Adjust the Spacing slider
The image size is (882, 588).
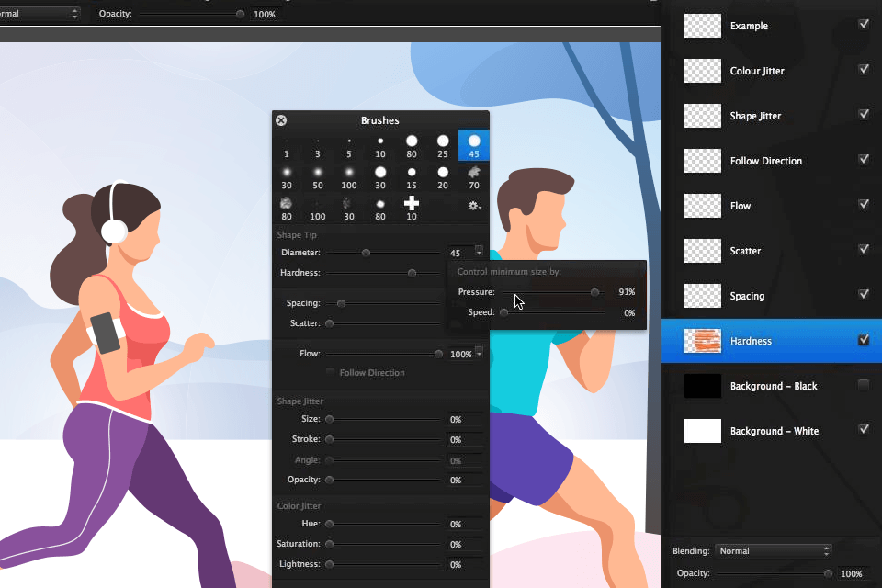point(341,303)
